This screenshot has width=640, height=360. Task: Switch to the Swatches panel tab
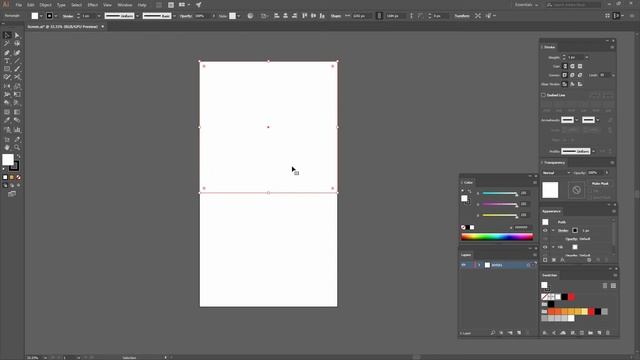coord(549,276)
